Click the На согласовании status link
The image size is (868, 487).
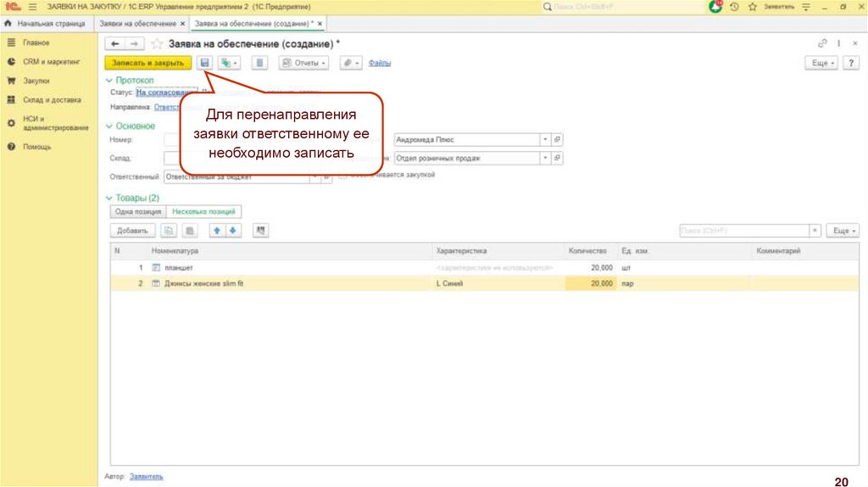166,92
